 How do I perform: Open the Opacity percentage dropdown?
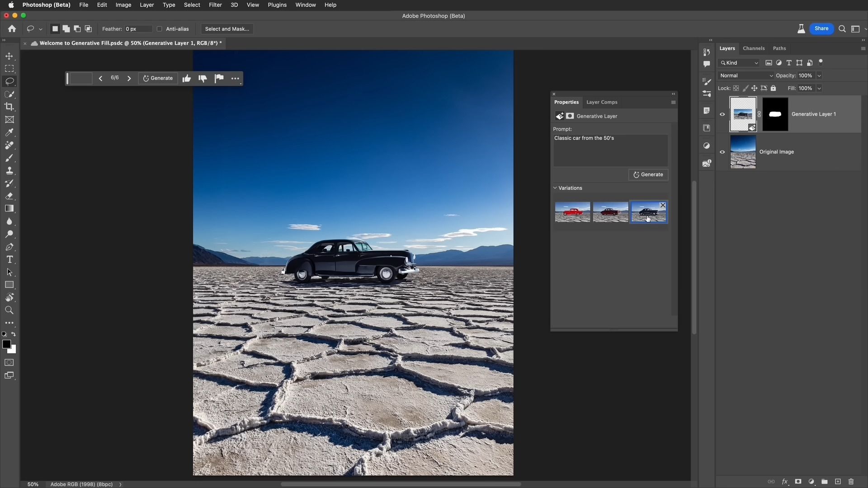pos(820,75)
